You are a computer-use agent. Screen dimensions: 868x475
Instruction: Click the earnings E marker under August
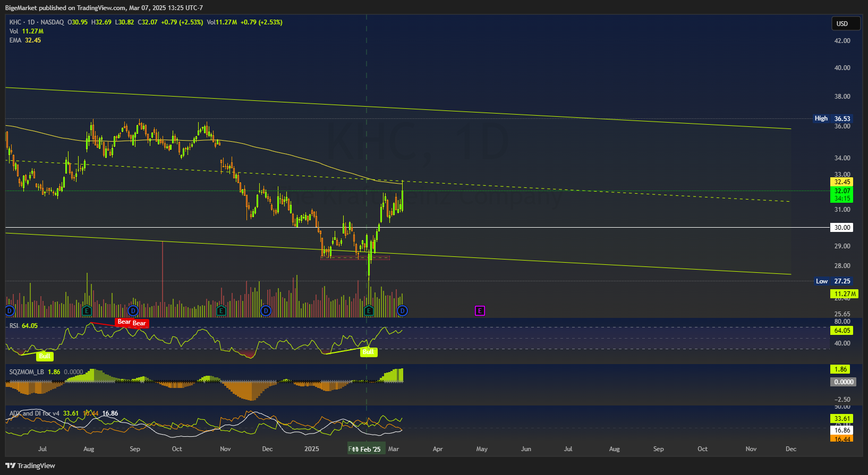click(87, 310)
